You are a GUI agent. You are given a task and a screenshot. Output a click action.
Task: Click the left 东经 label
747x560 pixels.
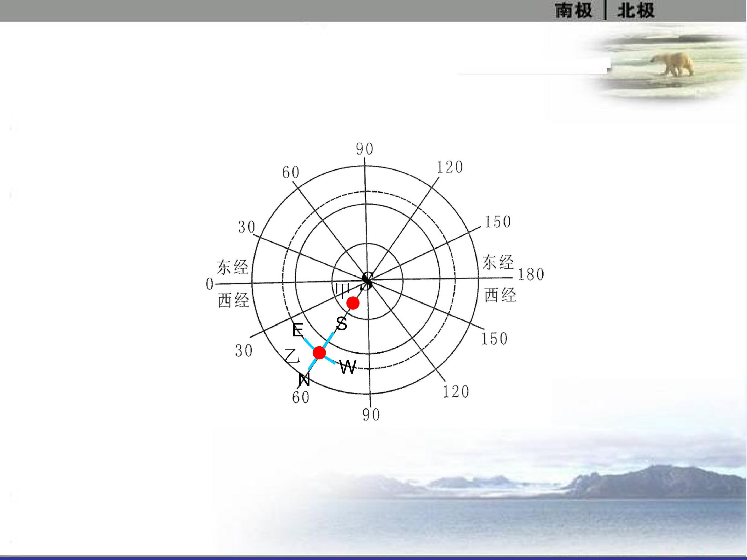232,267
